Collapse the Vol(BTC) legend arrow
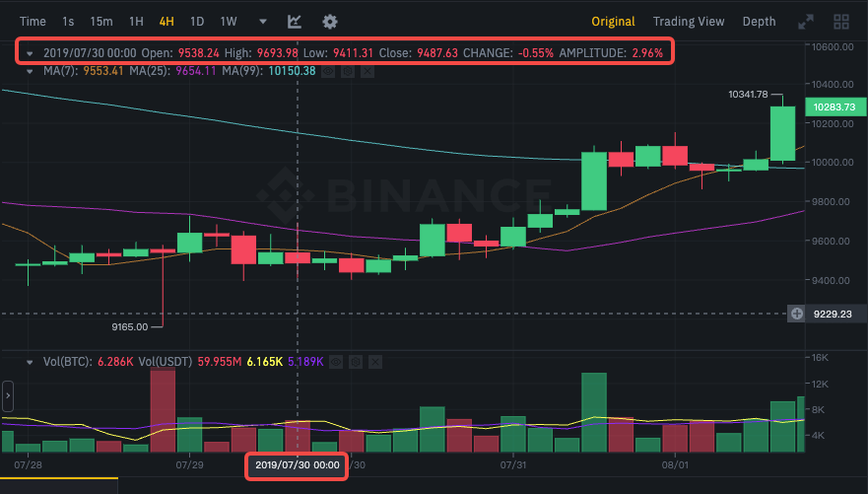868x494 pixels. [x=31, y=362]
